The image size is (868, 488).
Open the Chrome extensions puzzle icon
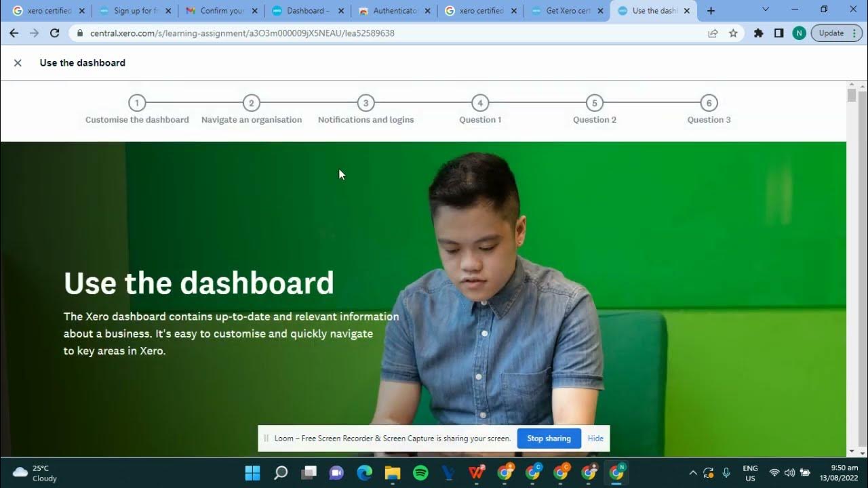tap(759, 33)
